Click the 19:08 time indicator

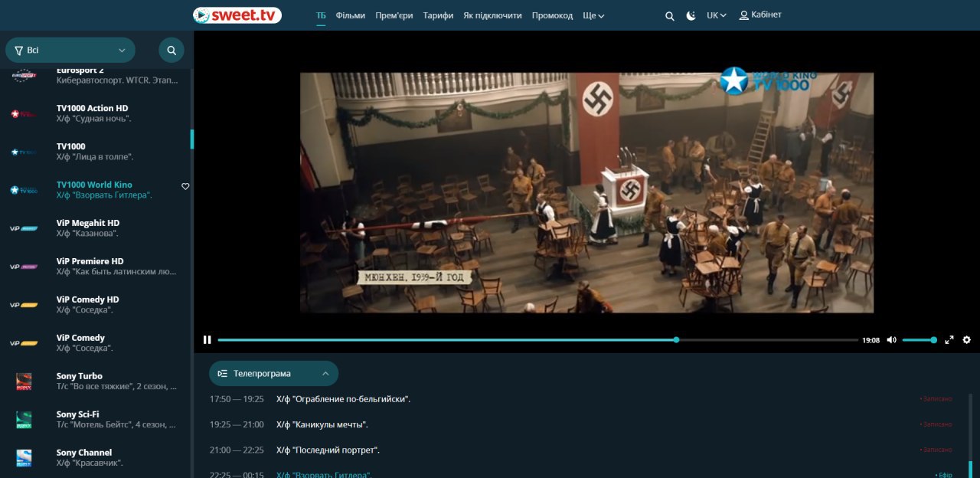(871, 340)
